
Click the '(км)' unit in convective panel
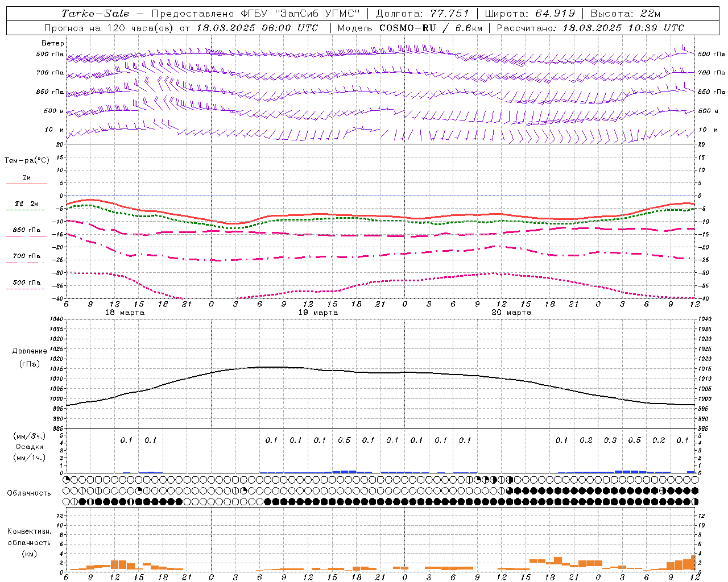(30, 554)
